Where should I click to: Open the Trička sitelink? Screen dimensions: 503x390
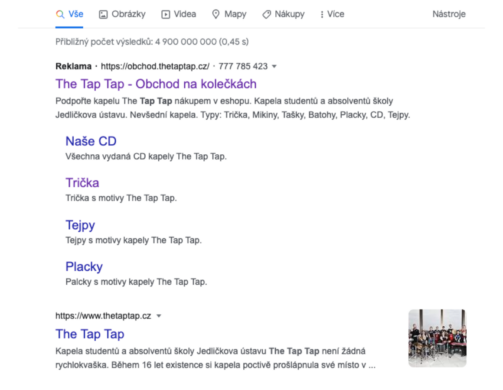[x=82, y=183]
